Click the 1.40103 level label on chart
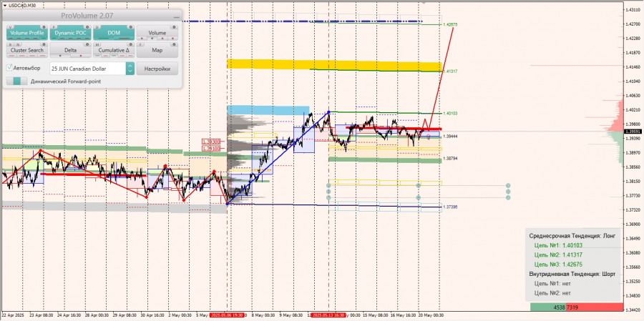 (451, 113)
